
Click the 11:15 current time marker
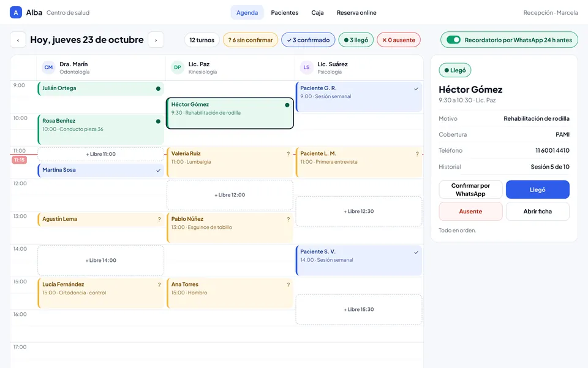[x=19, y=160]
